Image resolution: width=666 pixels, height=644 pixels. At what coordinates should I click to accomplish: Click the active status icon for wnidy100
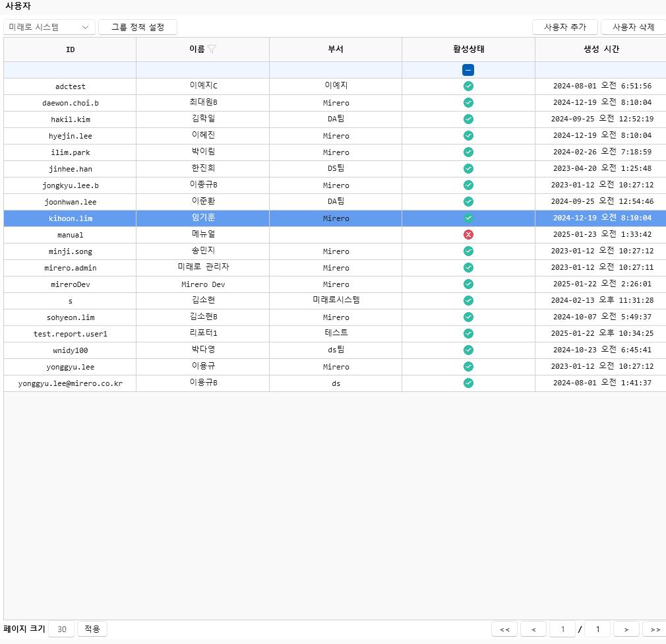tap(468, 350)
